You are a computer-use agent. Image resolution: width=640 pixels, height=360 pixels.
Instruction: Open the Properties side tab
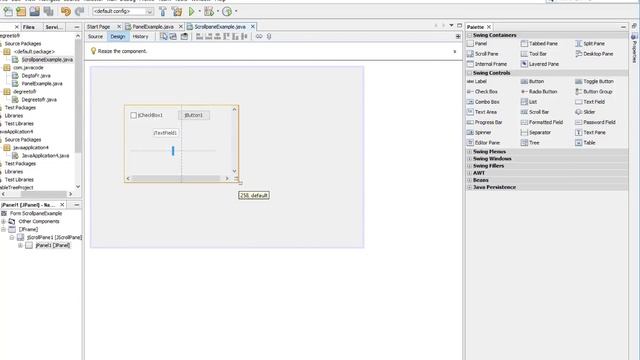[634, 49]
